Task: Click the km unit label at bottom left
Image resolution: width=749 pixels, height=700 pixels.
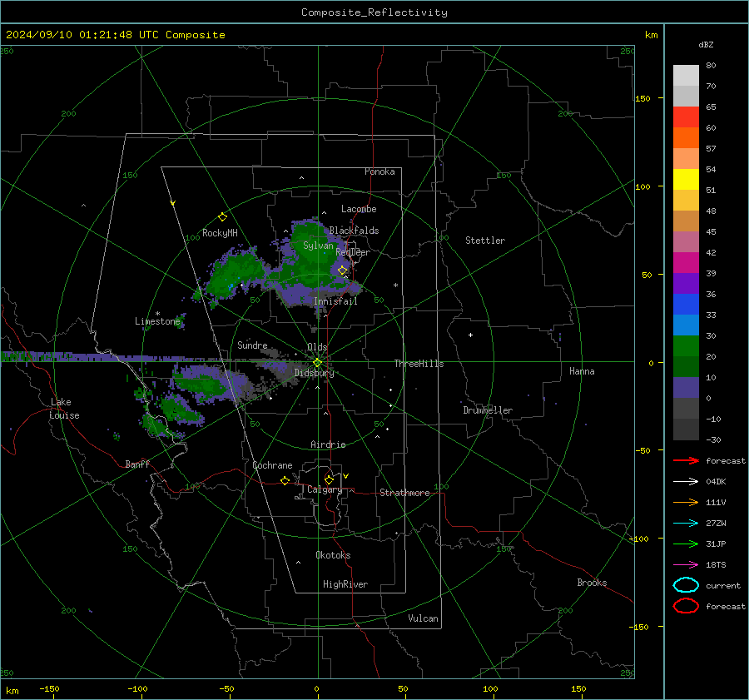Action: (12, 691)
